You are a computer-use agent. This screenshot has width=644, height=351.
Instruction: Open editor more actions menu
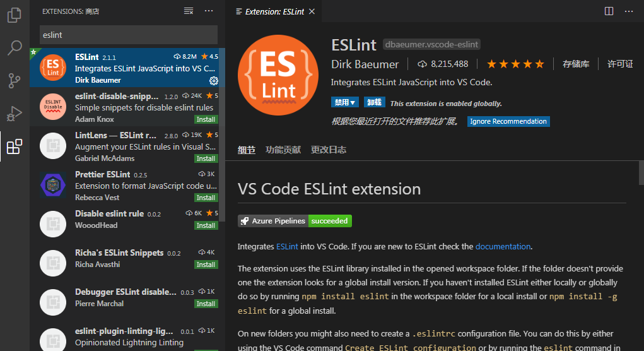(629, 11)
